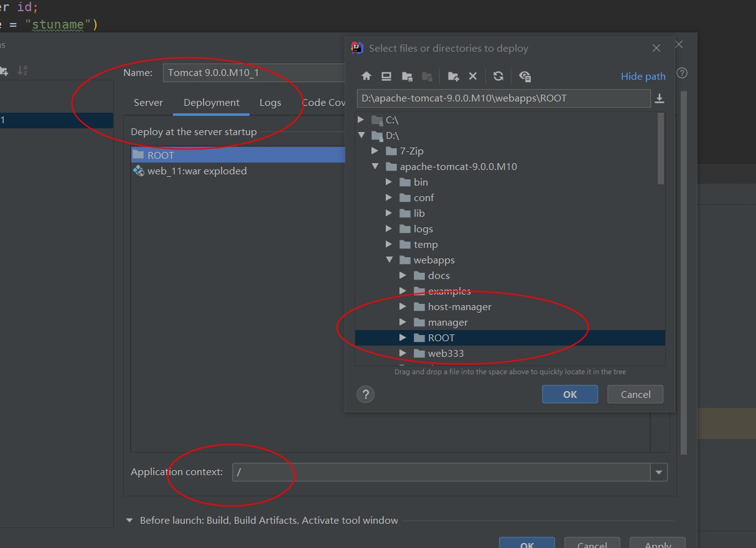Open Application context dropdown arrow
Screen dimensions: 756x548
click(x=659, y=473)
